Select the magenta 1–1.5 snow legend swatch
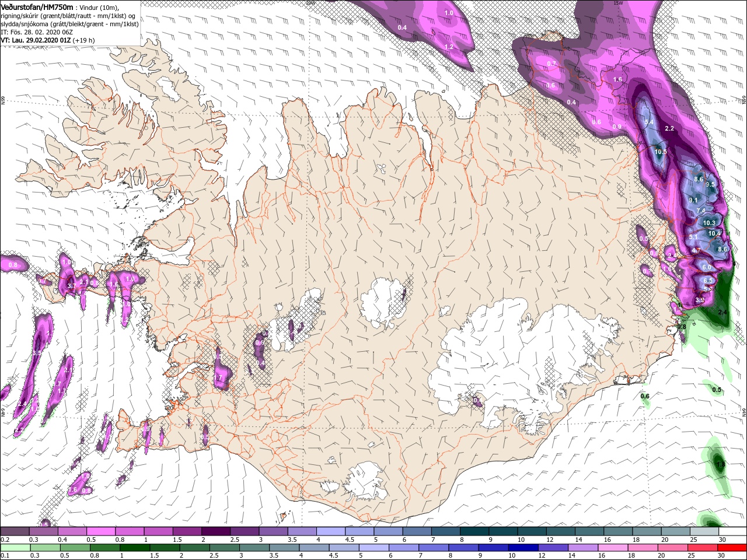 coord(158,531)
